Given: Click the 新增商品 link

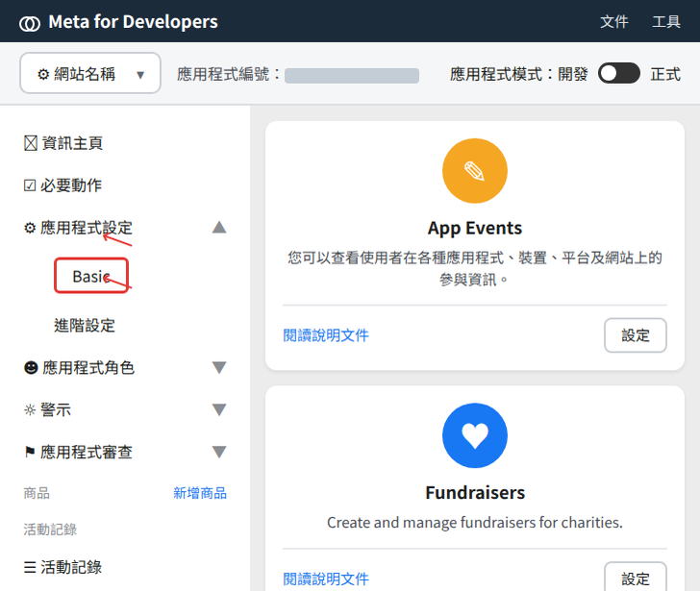Looking at the screenshot, I should tap(200, 493).
